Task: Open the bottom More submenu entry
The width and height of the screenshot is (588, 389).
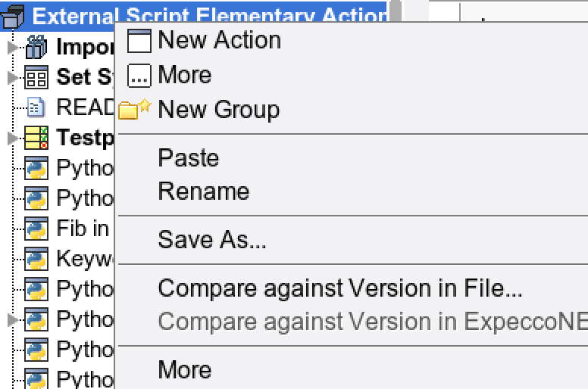Action: point(184,369)
